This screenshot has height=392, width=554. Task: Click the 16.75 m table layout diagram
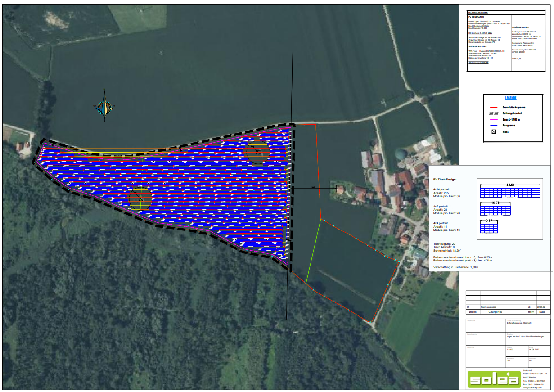pos(496,211)
